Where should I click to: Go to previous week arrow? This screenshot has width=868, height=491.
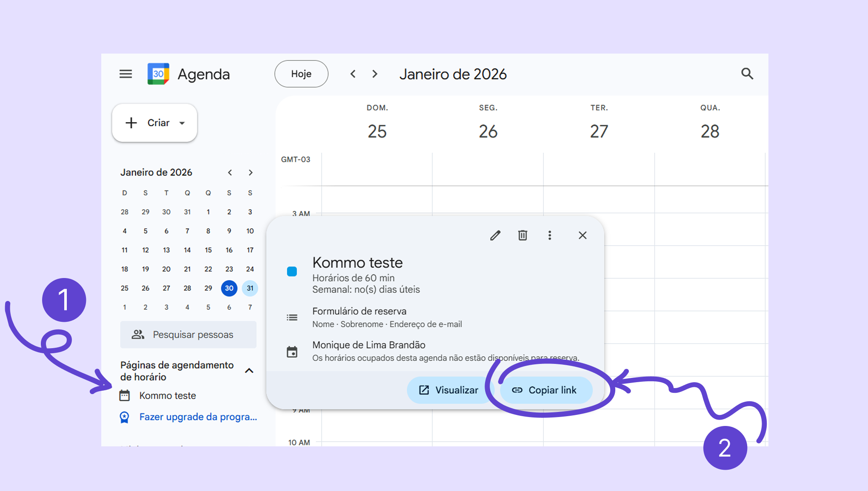[x=353, y=74]
